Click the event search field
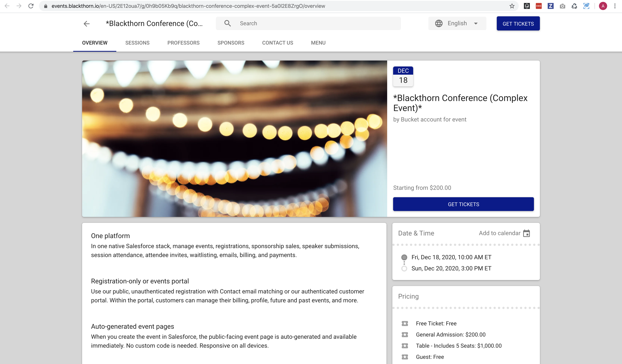 click(x=308, y=23)
